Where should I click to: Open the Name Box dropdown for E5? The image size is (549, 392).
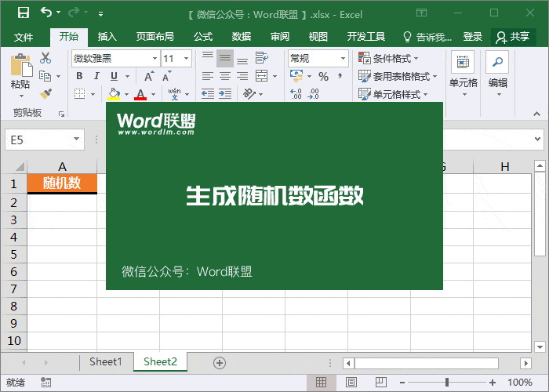[76, 140]
